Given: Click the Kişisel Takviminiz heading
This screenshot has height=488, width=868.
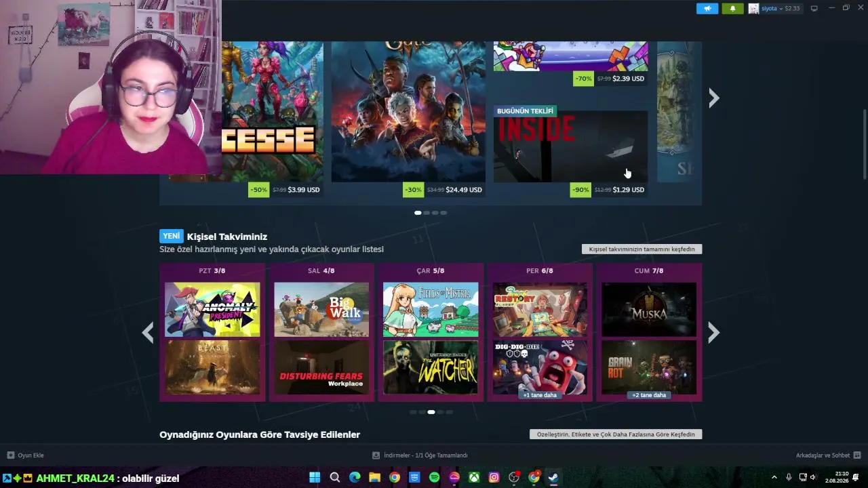Looking at the screenshot, I should click(227, 237).
